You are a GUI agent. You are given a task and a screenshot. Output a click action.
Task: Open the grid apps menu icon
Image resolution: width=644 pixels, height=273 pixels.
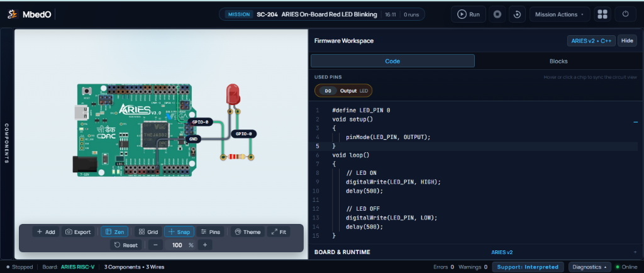pos(602,14)
